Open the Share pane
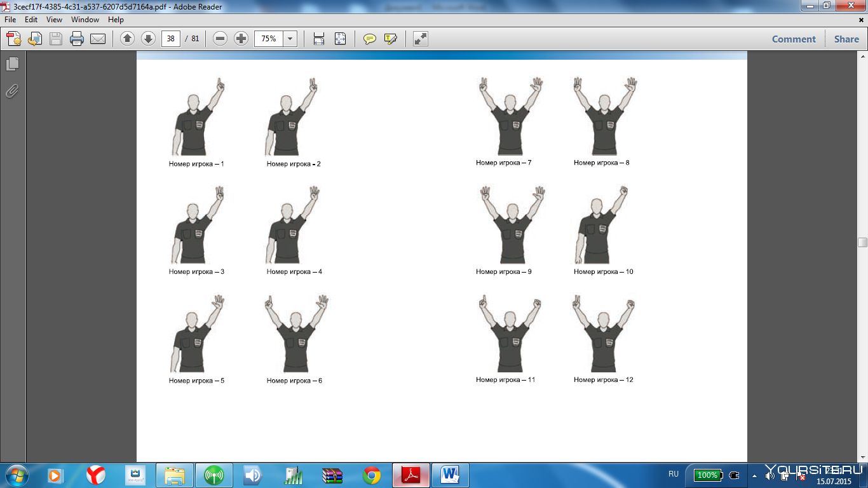This screenshot has height=488, width=868. tap(846, 39)
